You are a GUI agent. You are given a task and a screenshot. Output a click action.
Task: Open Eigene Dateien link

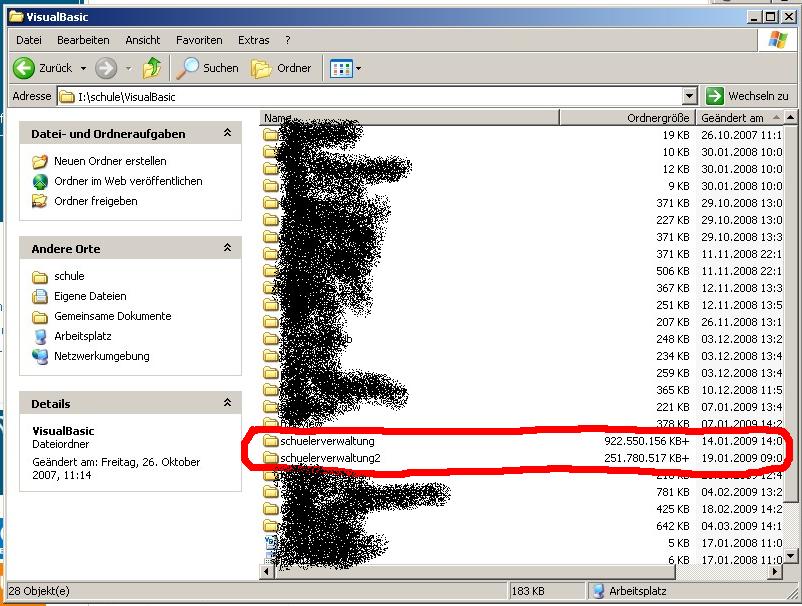pyautogui.click(x=90, y=296)
